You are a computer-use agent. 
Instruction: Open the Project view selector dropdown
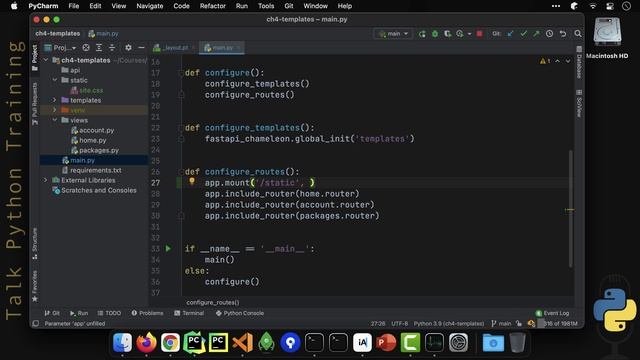tap(60, 48)
